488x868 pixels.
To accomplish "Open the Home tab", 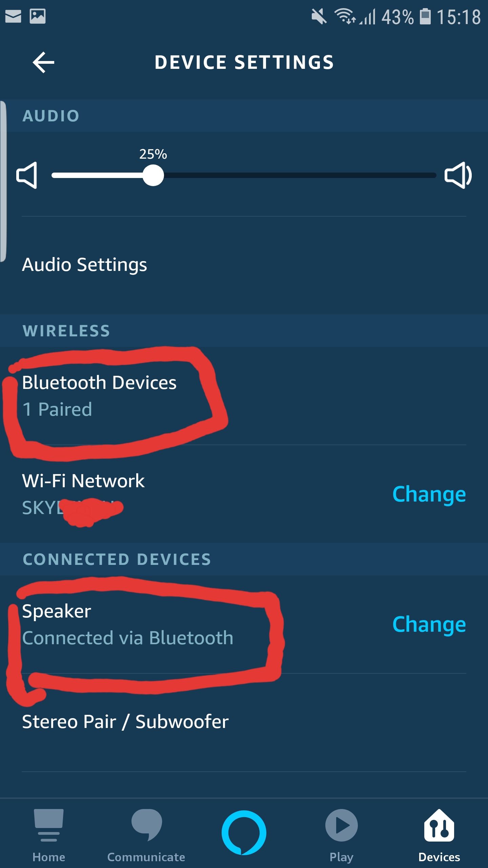I will (x=49, y=835).
